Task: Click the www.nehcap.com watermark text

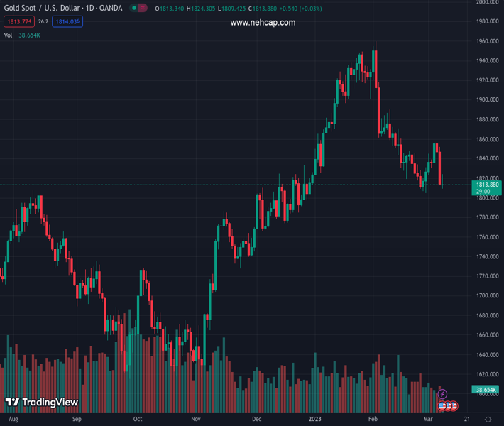Action: click(x=263, y=23)
